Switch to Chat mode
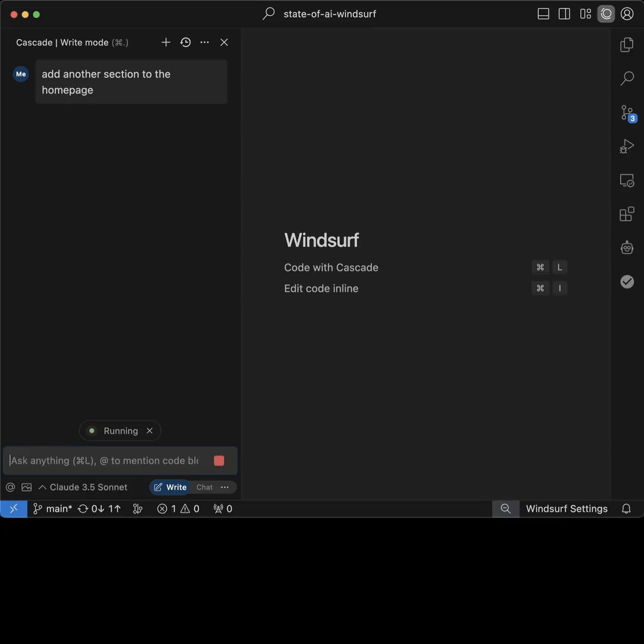 coord(204,487)
